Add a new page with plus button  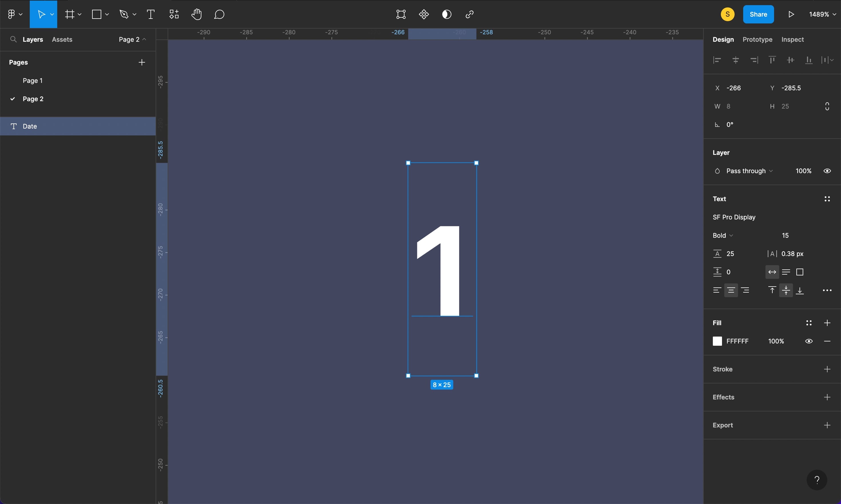(142, 62)
